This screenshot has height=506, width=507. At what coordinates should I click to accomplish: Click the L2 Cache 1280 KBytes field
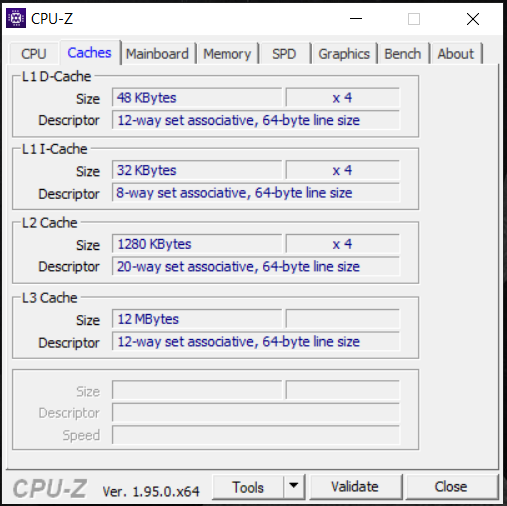pyautogui.click(x=197, y=244)
